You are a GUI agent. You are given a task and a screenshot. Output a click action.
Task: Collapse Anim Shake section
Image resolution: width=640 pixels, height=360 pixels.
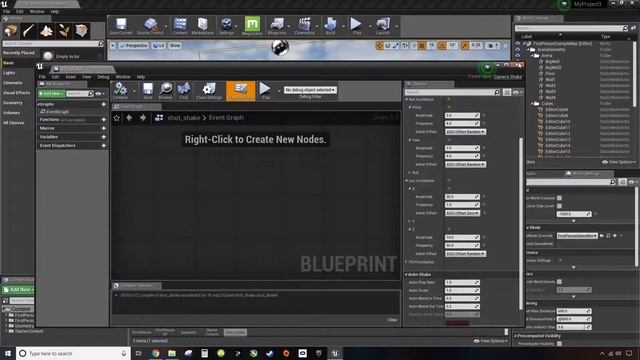(407, 274)
